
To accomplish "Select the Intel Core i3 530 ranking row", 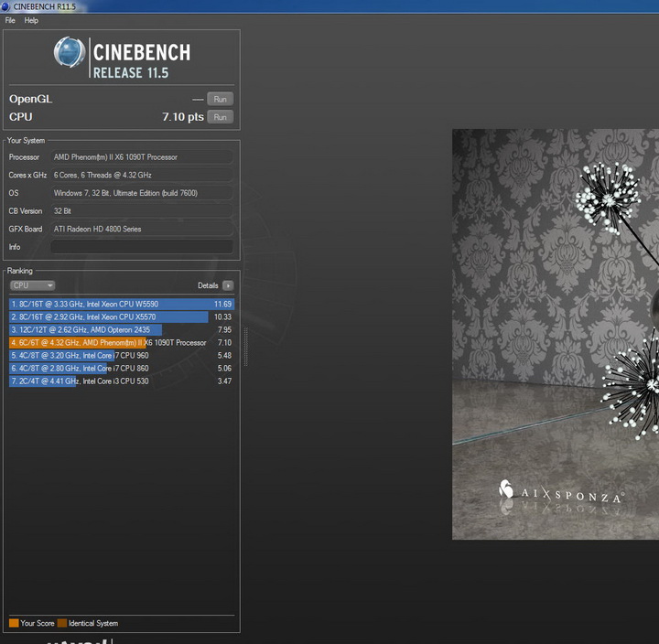I will point(122,381).
